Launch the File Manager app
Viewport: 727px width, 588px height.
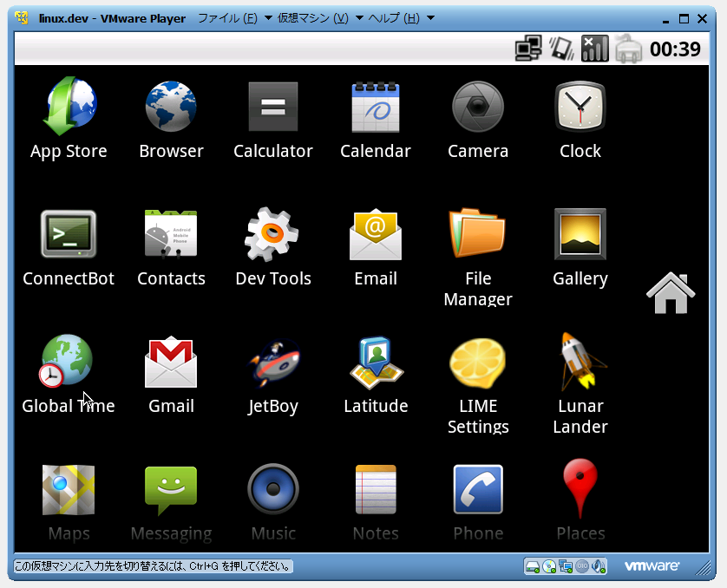click(x=477, y=233)
